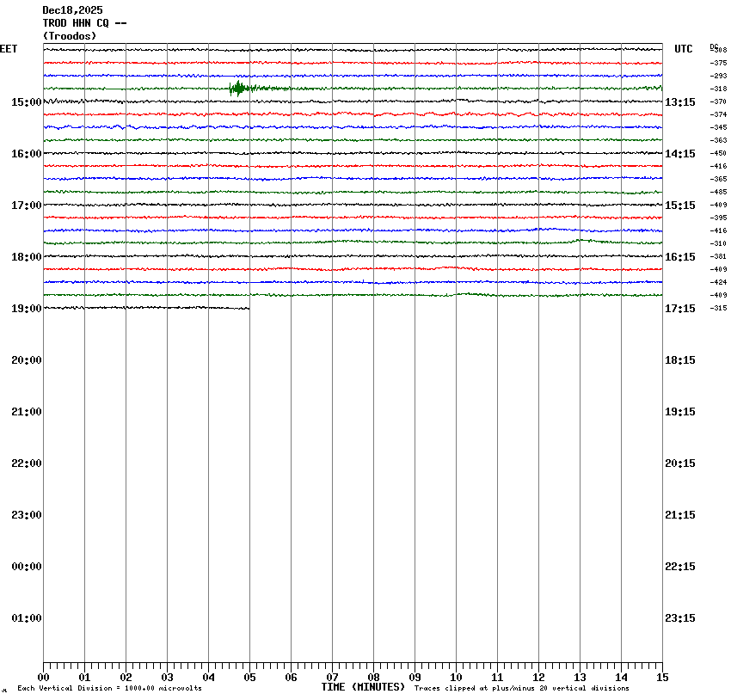This screenshot has height=700, width=731.
Task: Click the 23:15 UTC time label
Action: [680, 618]
